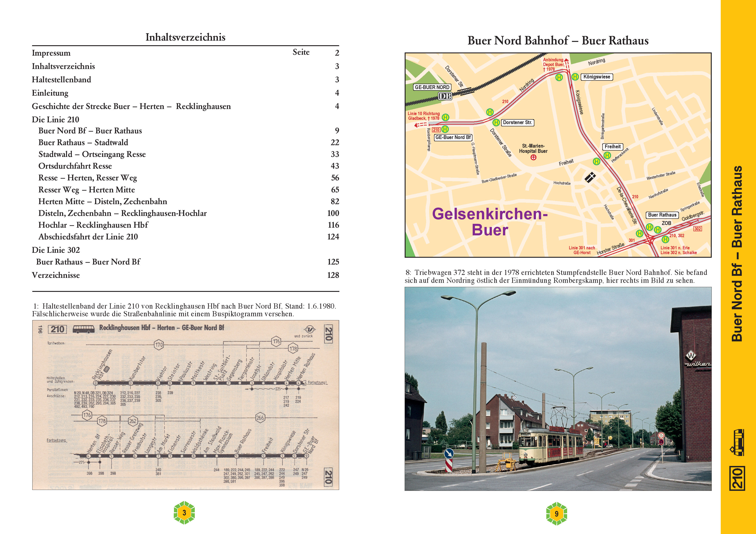Click the H stop icon next to red 210 box

click(x=445, y=129)
